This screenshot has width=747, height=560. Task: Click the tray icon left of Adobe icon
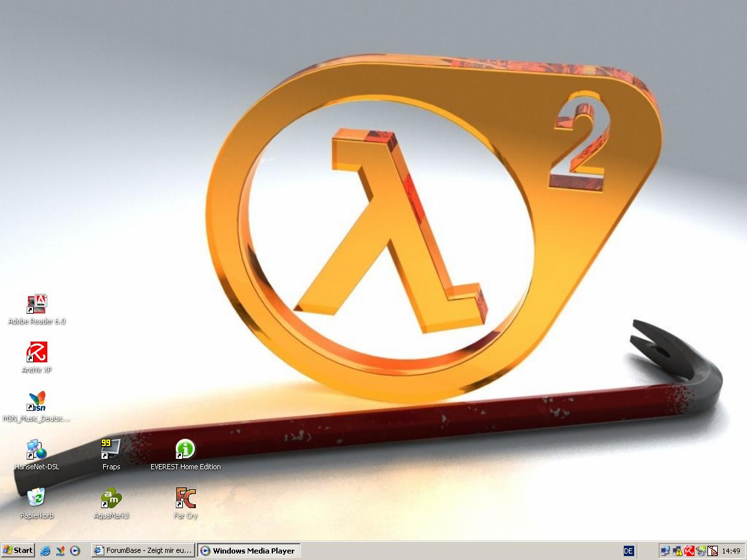(x=701, y=551)
